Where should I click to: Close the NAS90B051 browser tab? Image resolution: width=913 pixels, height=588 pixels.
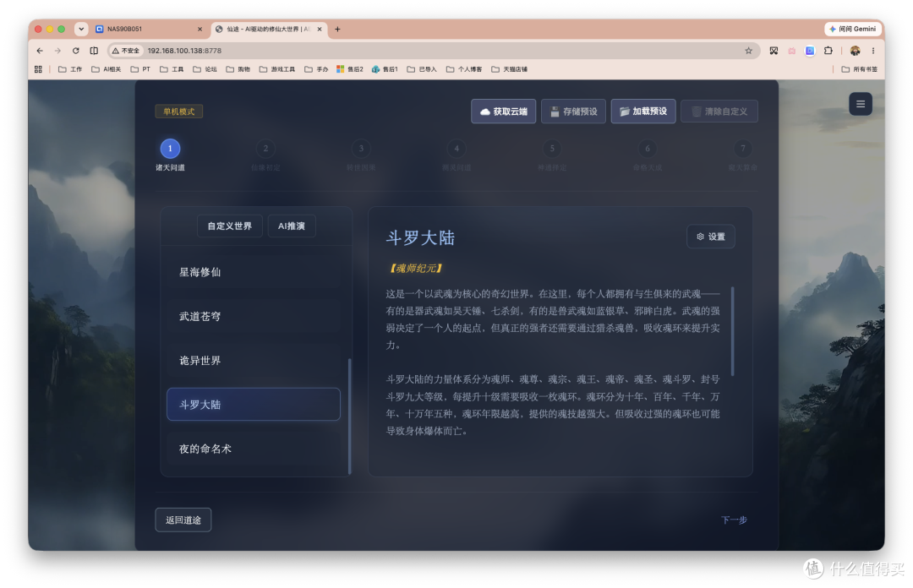click(200, 29)
